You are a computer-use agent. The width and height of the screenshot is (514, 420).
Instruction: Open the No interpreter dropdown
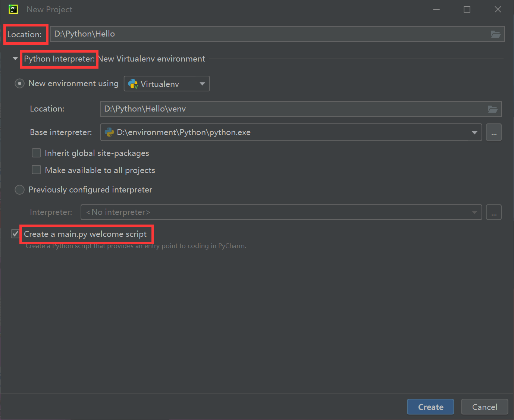pyautogui.click(x=281, y=212)
